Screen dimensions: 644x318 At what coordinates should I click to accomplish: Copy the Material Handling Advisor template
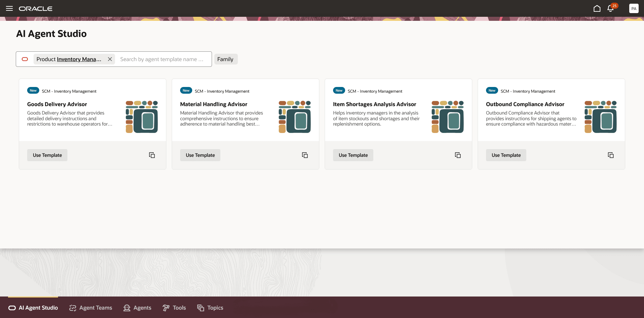pos(305,155)
